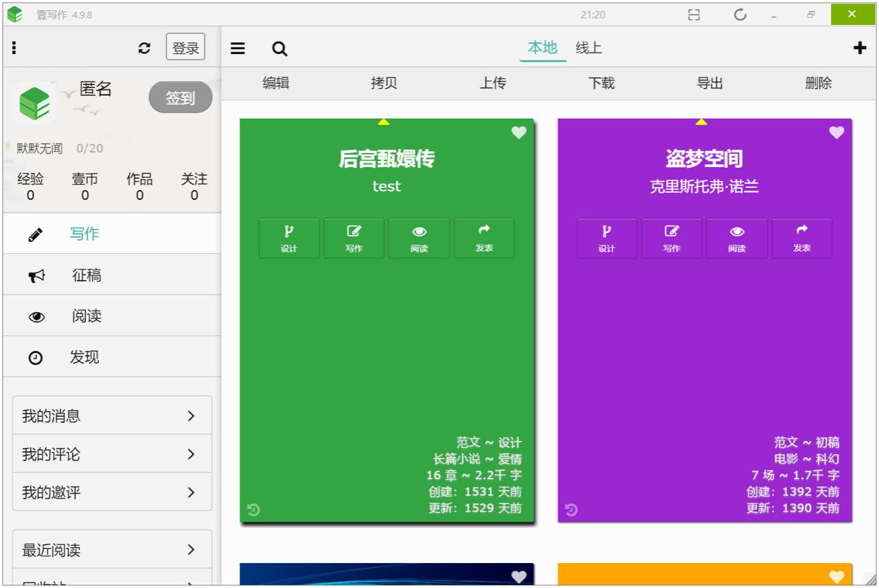Select 征稿 in the sidebar menu

tap(87, 275)
